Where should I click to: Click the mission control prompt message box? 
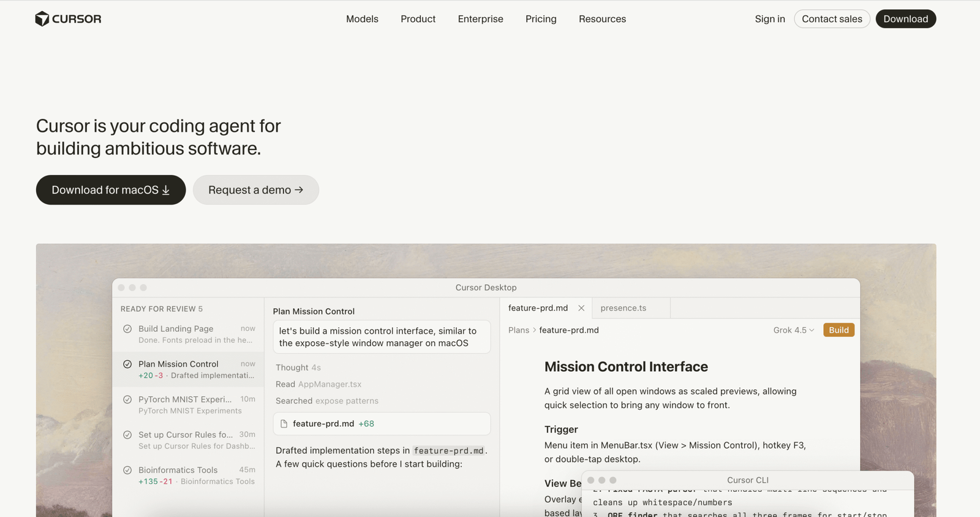point(382,337)
